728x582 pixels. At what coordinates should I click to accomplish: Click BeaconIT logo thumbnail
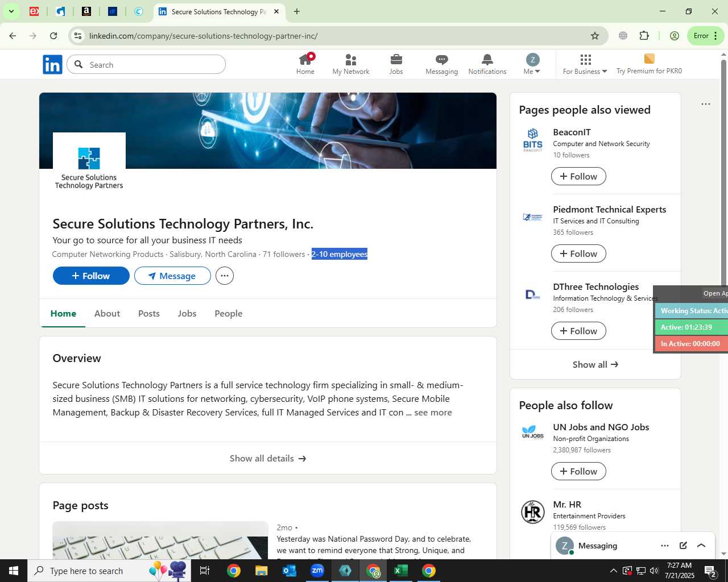533,140
